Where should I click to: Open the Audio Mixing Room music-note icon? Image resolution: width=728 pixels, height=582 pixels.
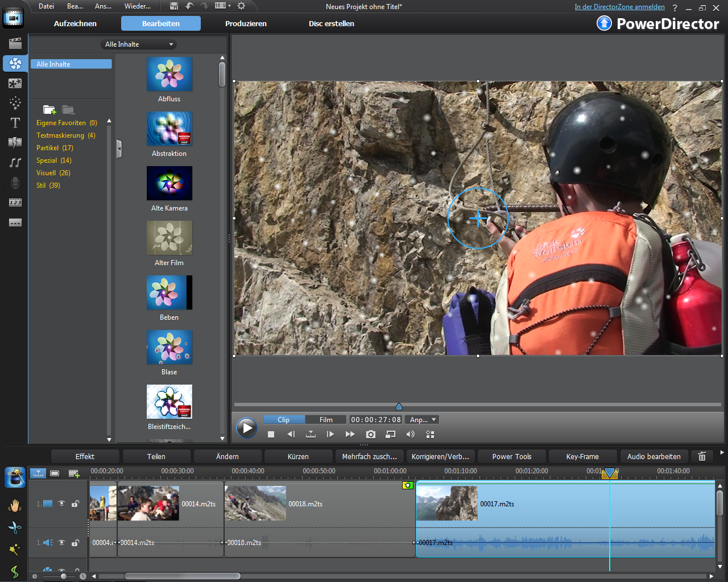(15, 163)
